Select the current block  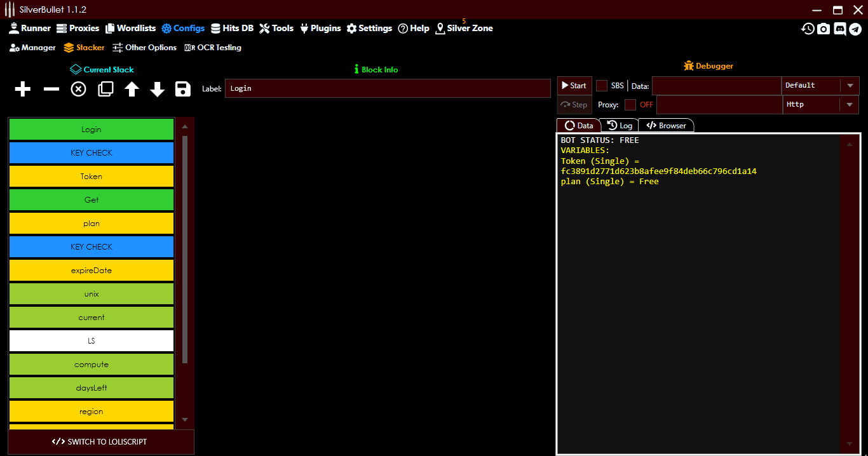pyautogui.click(x=92, y=318)
